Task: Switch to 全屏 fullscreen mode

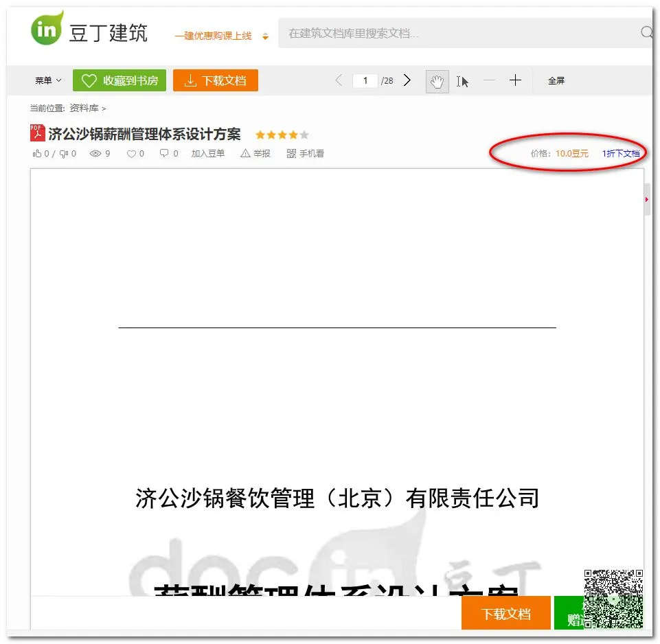Action: [556, 80]
